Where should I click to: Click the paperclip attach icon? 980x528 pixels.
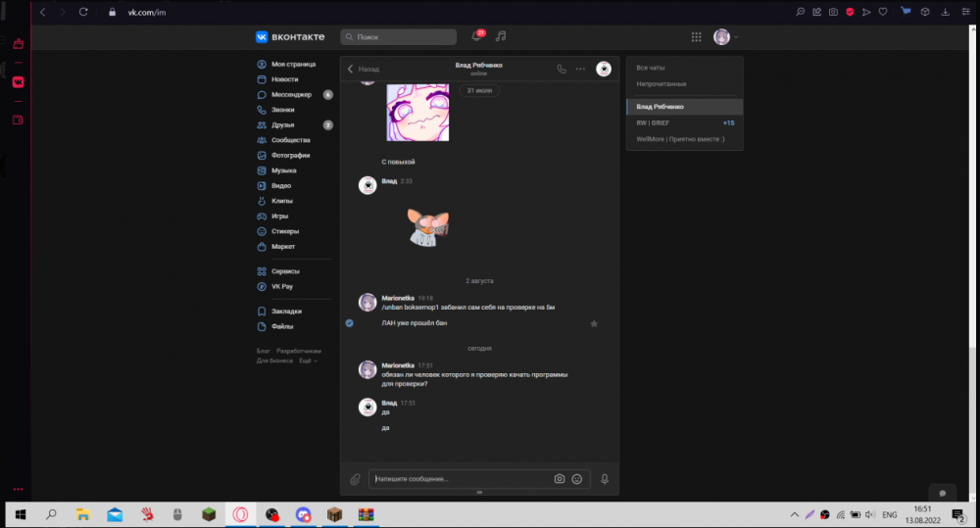point(355,479)
